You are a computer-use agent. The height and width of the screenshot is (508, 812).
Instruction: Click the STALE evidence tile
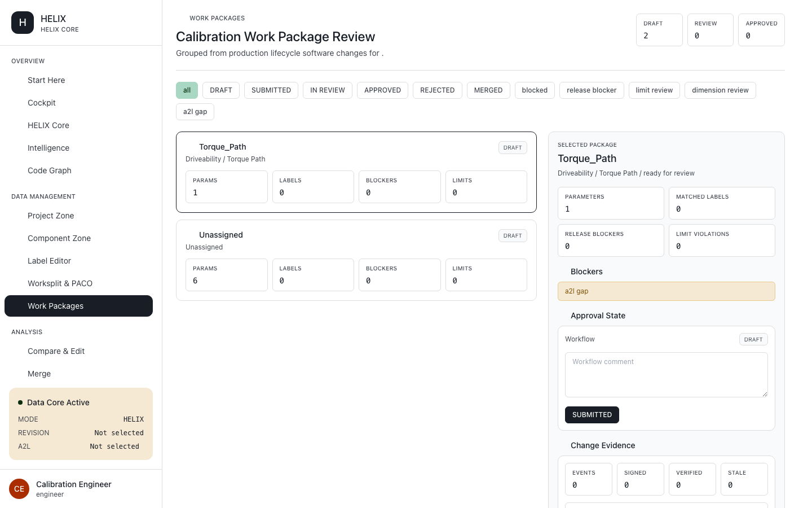pyautogui.click(x=744, y=479)
